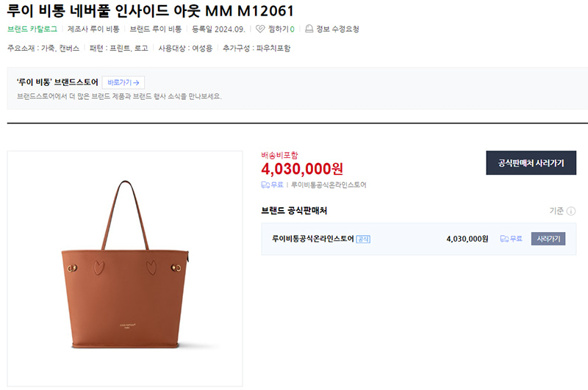Click the product title 루이 비통 네버풀

pyautogui.click(x=151, y=10)
